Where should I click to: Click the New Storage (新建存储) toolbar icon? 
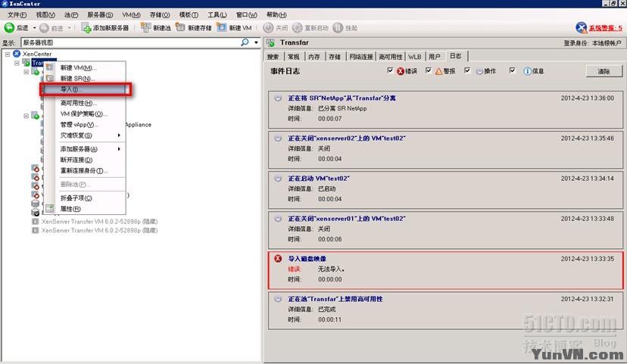point(181,27)
